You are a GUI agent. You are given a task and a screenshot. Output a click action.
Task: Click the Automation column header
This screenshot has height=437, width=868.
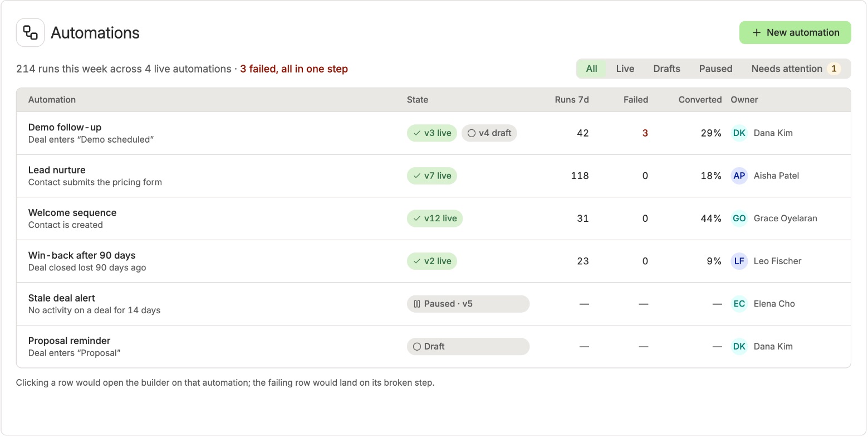pyautogui.click(x=52, y=100)
